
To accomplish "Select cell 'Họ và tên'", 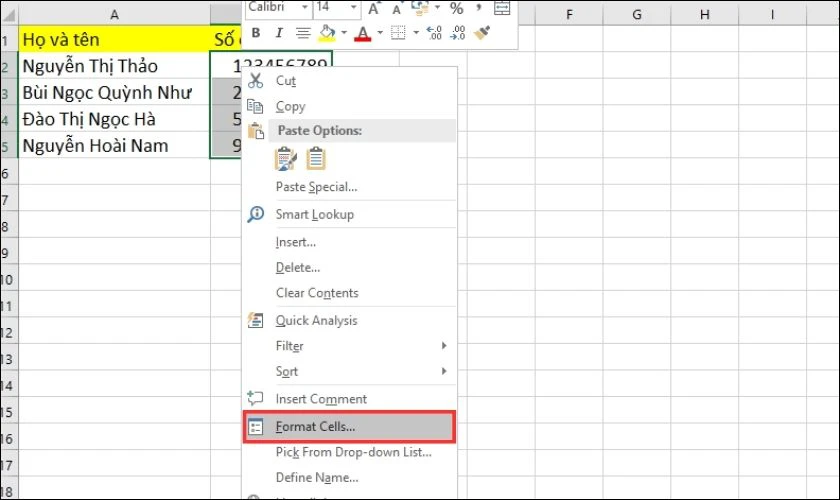I will 114,40.
